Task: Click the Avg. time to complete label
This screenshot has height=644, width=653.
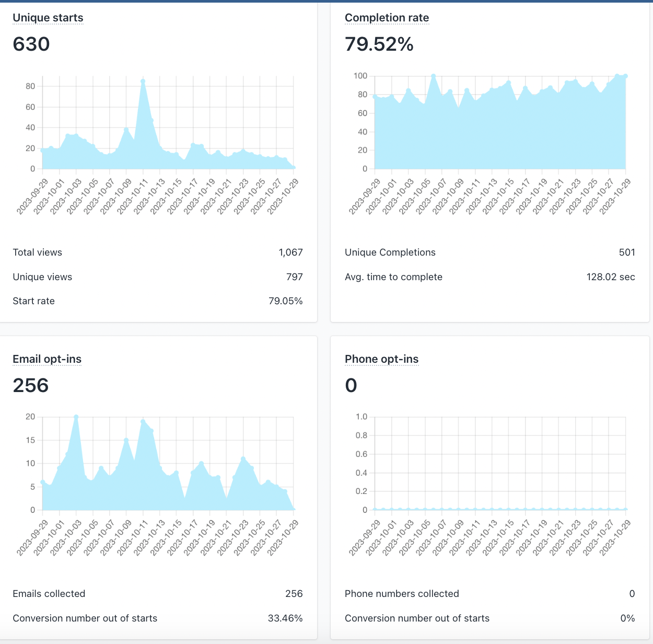Action: tap(393, 277)
